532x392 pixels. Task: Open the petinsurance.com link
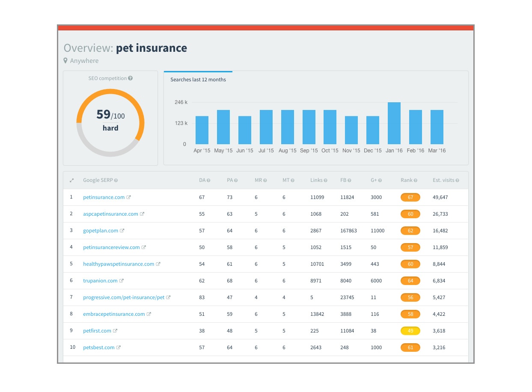[104, 197]
